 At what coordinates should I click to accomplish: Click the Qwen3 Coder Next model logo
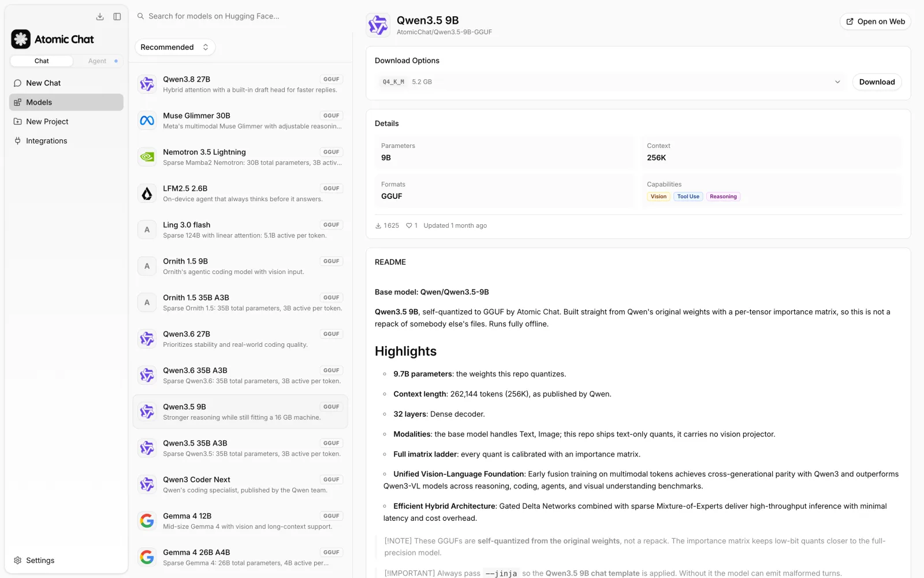(147, 485)
